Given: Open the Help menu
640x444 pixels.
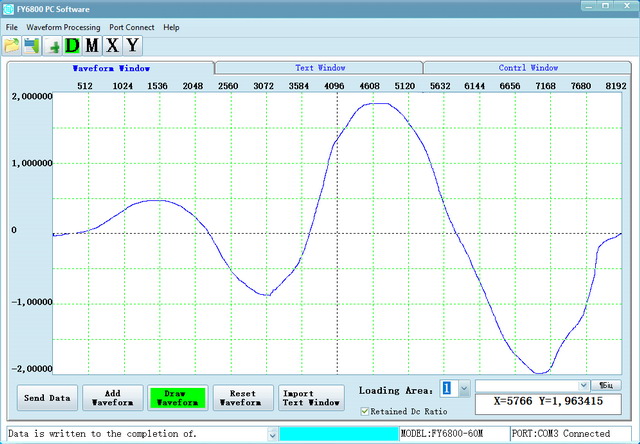Looking at the screenshot, I should 171,27.
